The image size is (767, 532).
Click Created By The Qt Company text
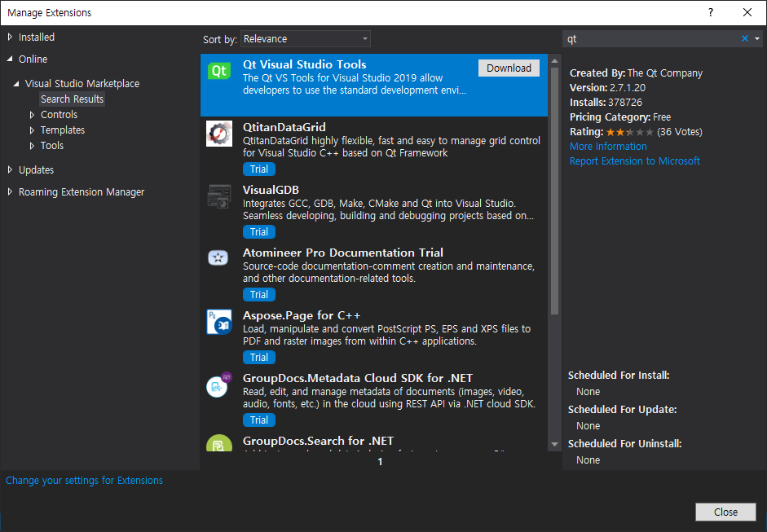[x=636, y=73]
